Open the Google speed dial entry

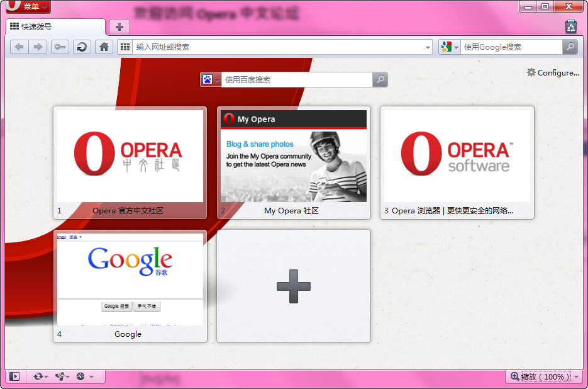[130, 286]
